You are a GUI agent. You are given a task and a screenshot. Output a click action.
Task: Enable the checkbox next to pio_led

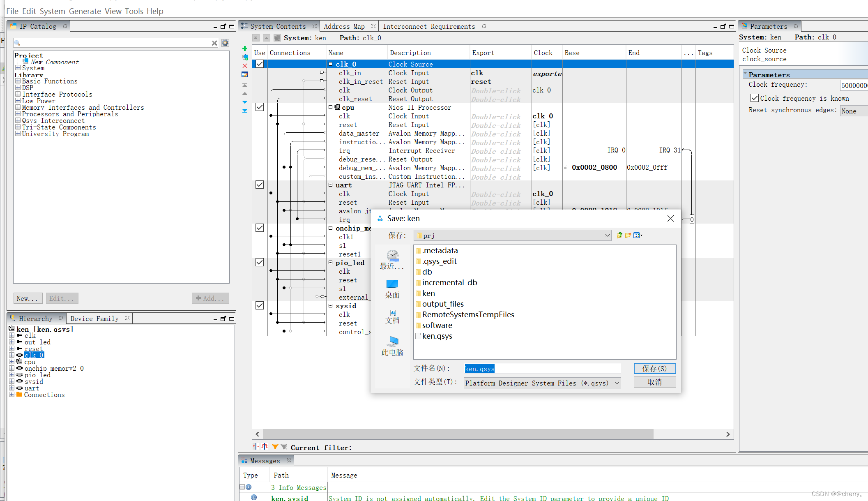(259, 263)
